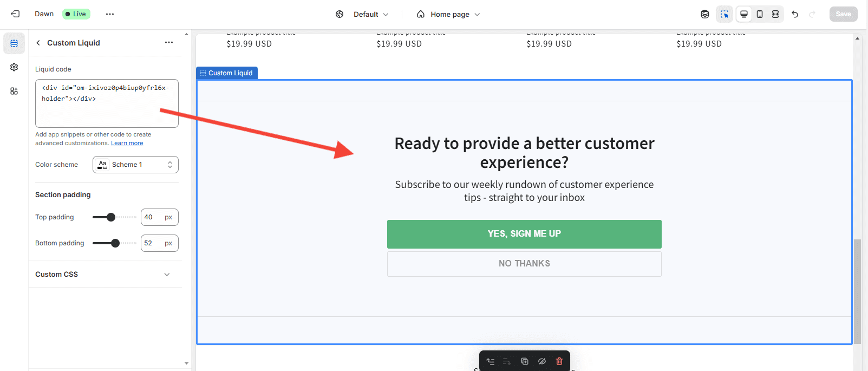Undo the last change
The image size is (868, 371).
tap(795, 14)
